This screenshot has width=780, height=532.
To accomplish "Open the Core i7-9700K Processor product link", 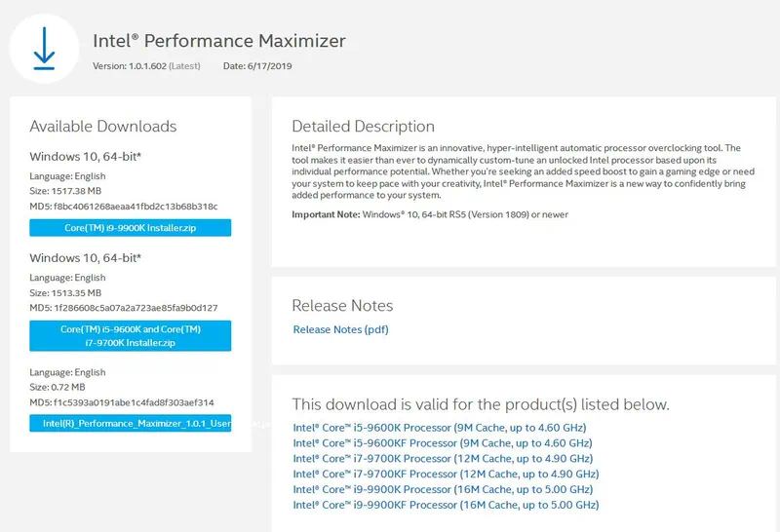I will coord(443,458).
